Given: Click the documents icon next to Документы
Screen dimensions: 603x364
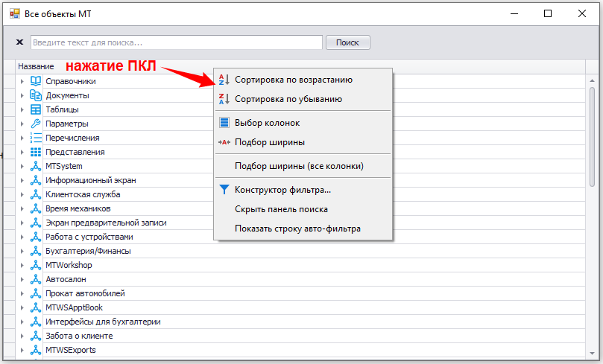Looking at the screenshot, I should pos(36,95).
